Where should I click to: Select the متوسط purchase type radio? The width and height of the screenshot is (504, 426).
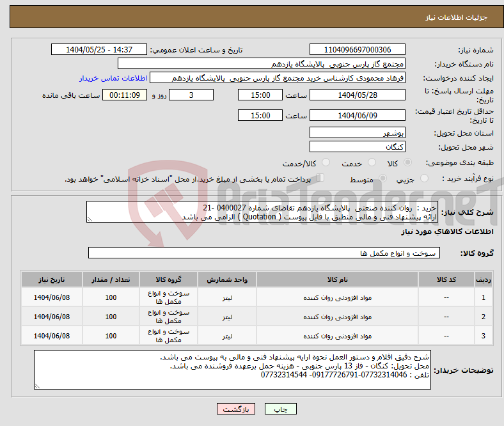[382, 178]
